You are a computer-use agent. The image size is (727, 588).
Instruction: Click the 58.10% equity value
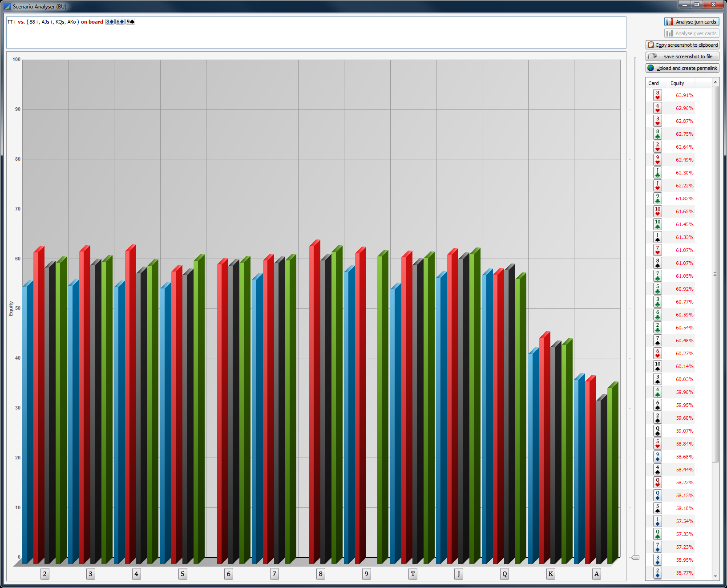[x=685, y=508]
